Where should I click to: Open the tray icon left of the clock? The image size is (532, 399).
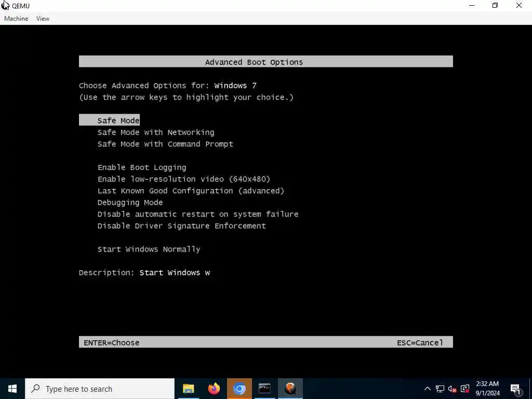click(x=465, y=389)
